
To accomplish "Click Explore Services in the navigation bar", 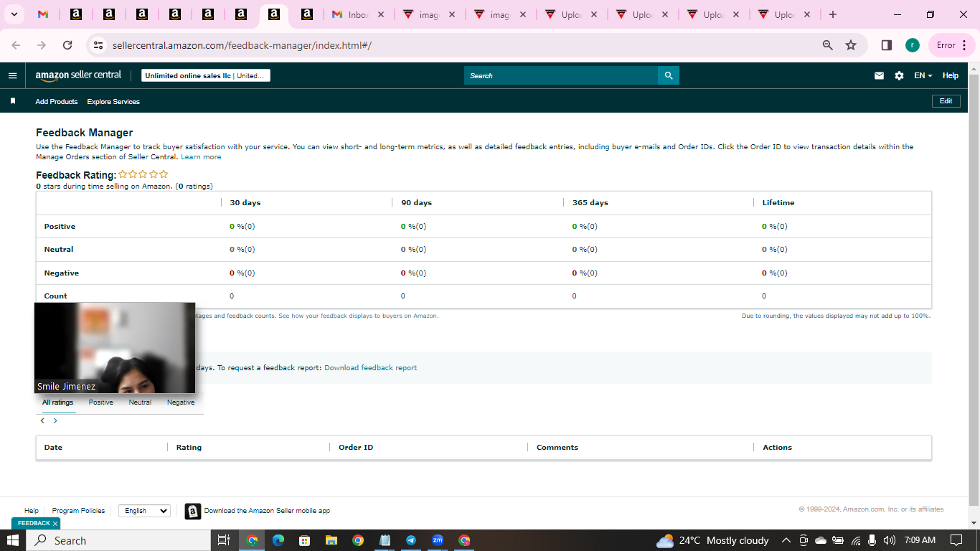I will click(x=113, y=102).
